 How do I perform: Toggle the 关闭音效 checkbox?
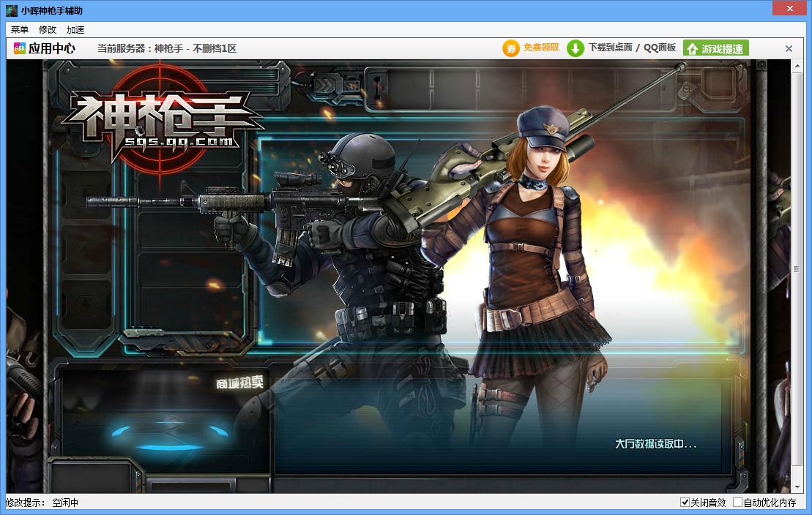[685, 502]
